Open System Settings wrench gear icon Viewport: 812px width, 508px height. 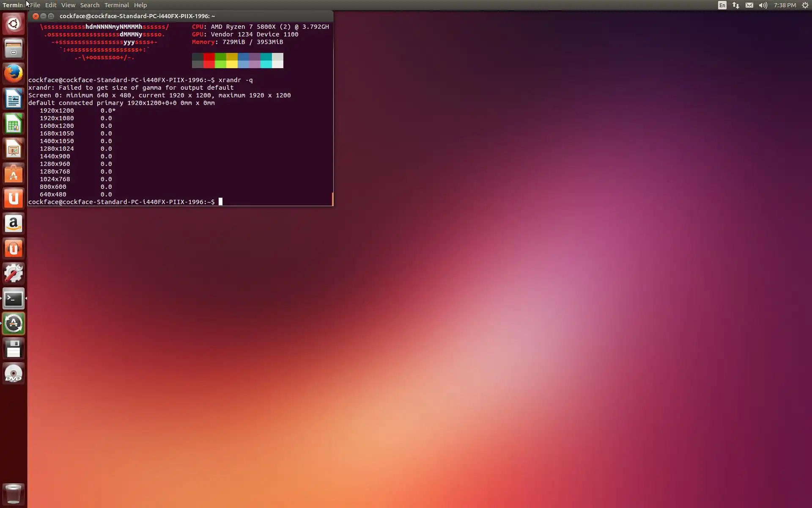pos(14,273)
